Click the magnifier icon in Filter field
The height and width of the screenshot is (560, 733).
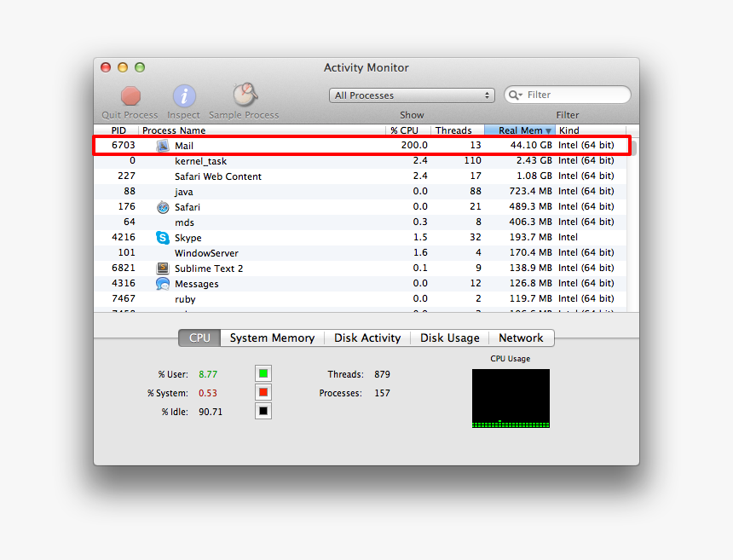pyautogui.click(x=515, y=95)
